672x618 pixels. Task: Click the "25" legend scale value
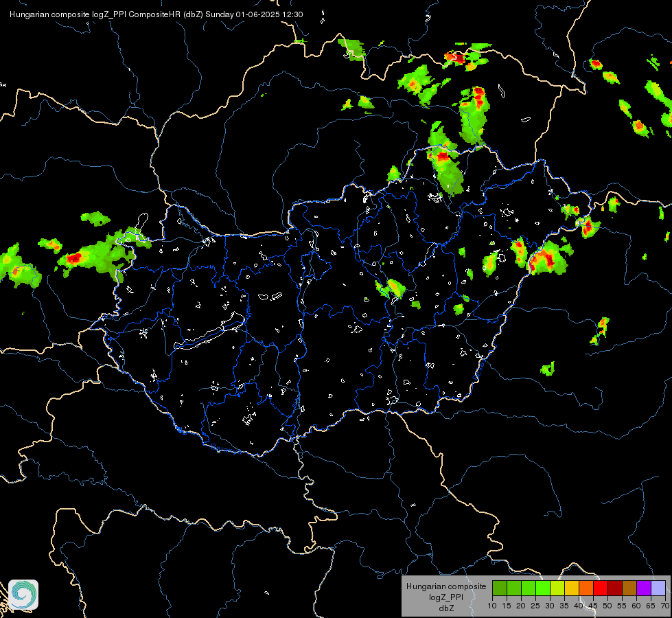(535, 606)
